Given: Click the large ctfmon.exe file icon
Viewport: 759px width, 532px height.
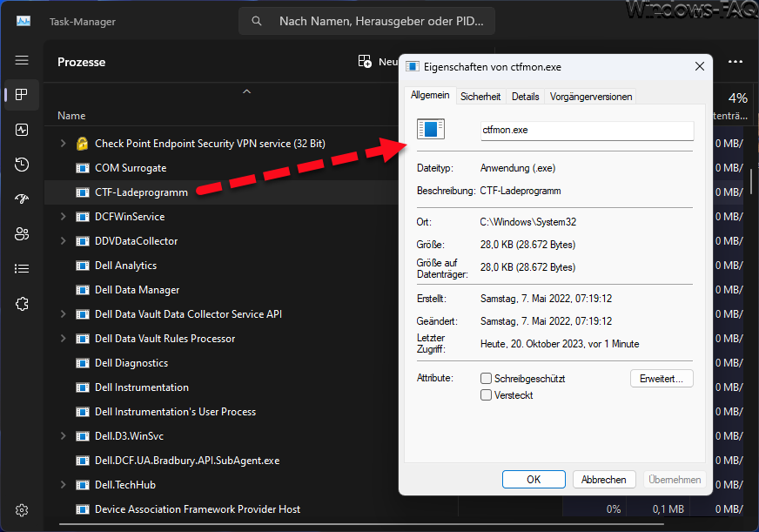Looking at the screenshot, I should (431, 129).
